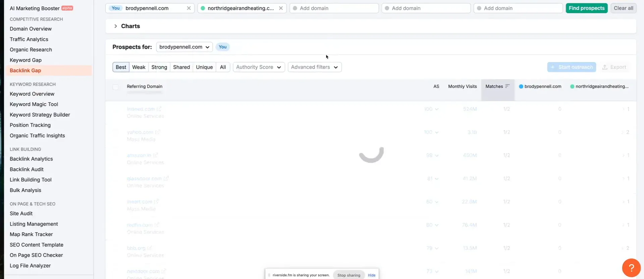Open iheart.com external link icon
The height and width of the screenshot is (279, 644).
click(157, 202)
